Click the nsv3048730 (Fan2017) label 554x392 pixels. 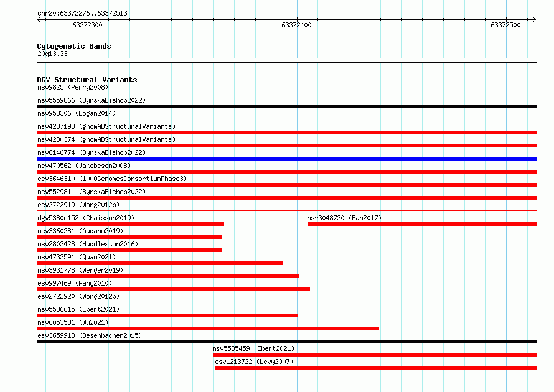click(344, 218)
